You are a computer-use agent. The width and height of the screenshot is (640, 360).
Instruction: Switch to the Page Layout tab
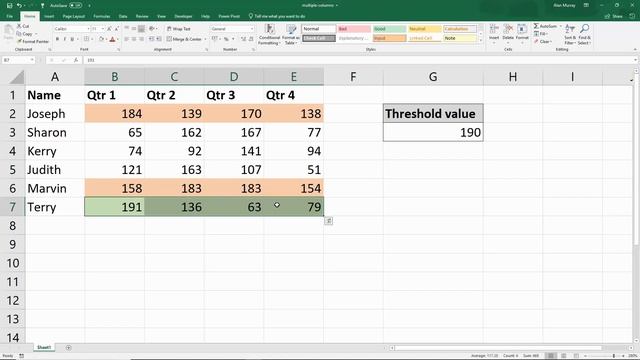73,16
